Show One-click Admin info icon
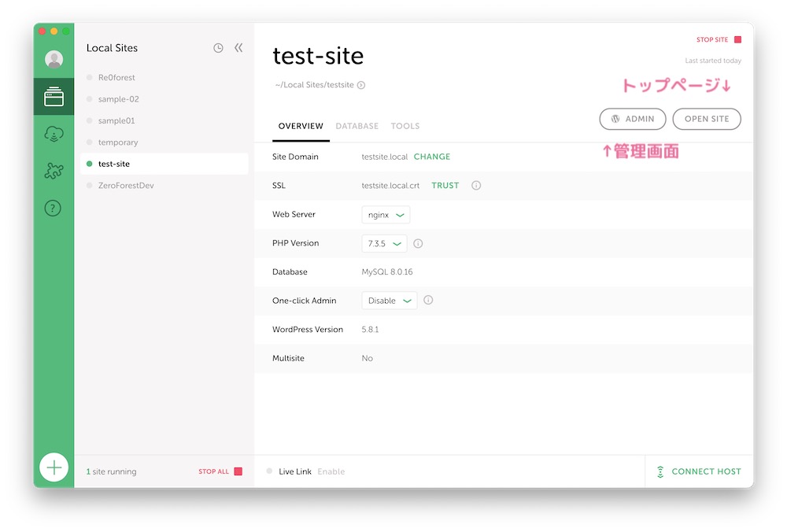This screenshot has width=787, height=532. click(428, 300)
